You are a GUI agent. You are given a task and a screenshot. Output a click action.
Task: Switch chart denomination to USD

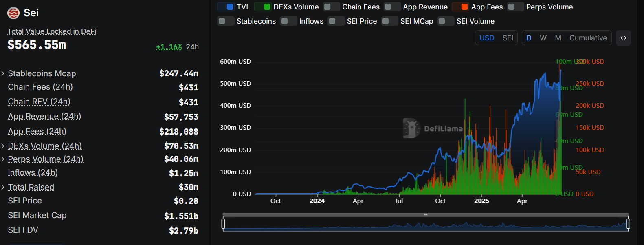(x=487, y=38)
